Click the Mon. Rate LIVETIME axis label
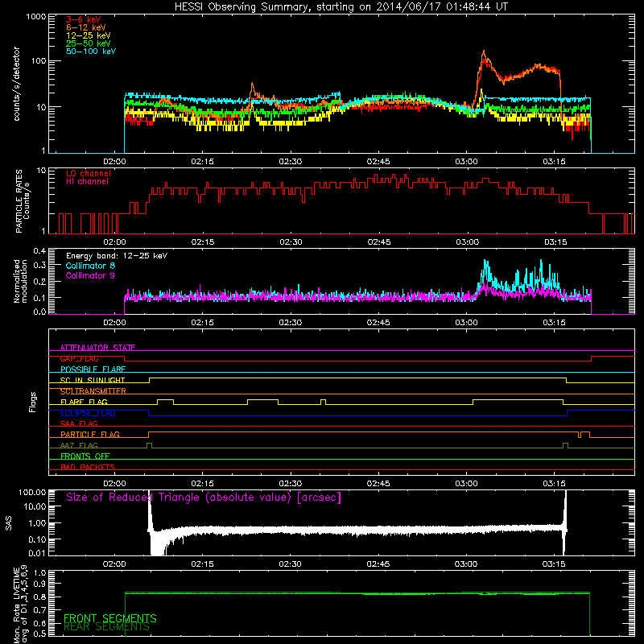The image size is (644, 644). pyautogui.click(x=20, y=605)
